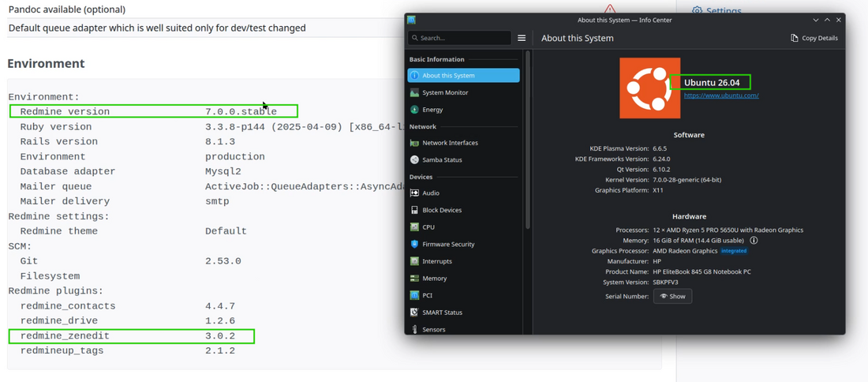Select KDE Frameworks Version value 6.24.0
The height and width of the screenshot is (382, 868).
point(661,159)
